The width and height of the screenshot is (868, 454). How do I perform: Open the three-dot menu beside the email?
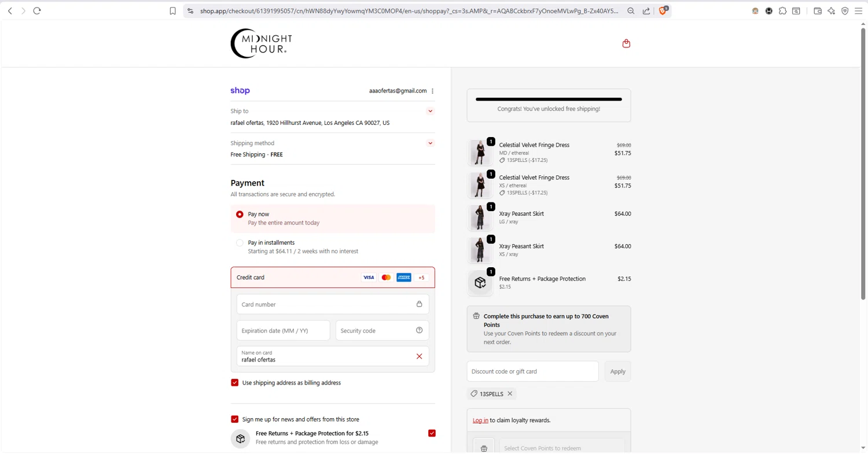tap(433, 91)
